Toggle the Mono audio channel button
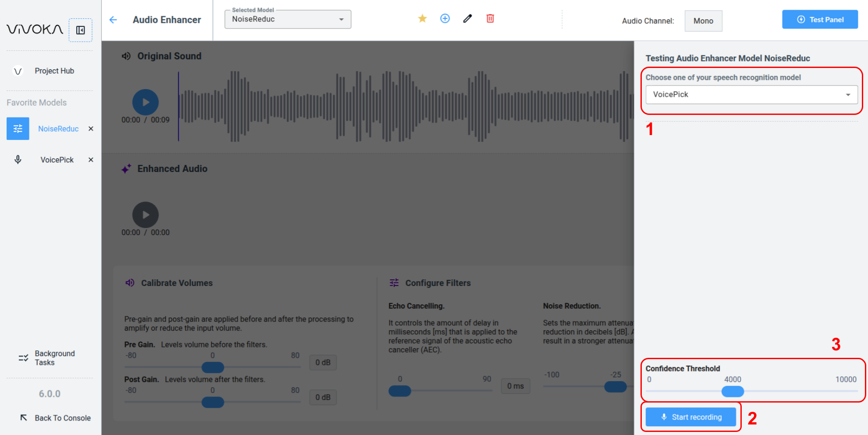The height and width of the screenshot is (435, 868). (703, 21)
